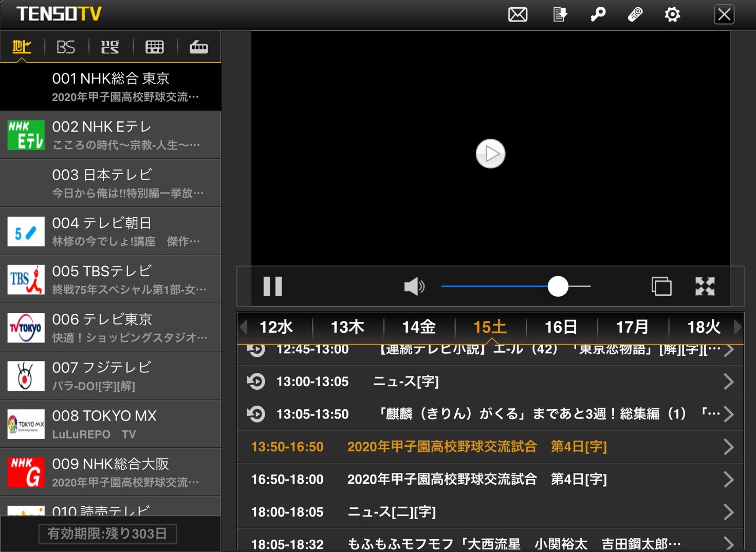
Task: Select the 16:50-18:00 甲子園 program row
Action: tap(490, 480)
